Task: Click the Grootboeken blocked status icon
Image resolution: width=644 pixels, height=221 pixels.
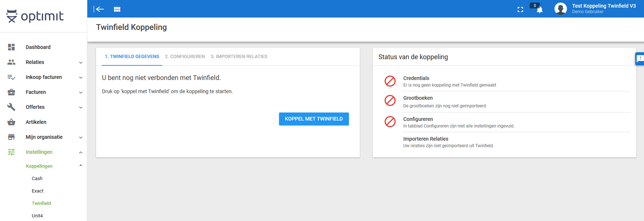Action: (x=390, y=100)
